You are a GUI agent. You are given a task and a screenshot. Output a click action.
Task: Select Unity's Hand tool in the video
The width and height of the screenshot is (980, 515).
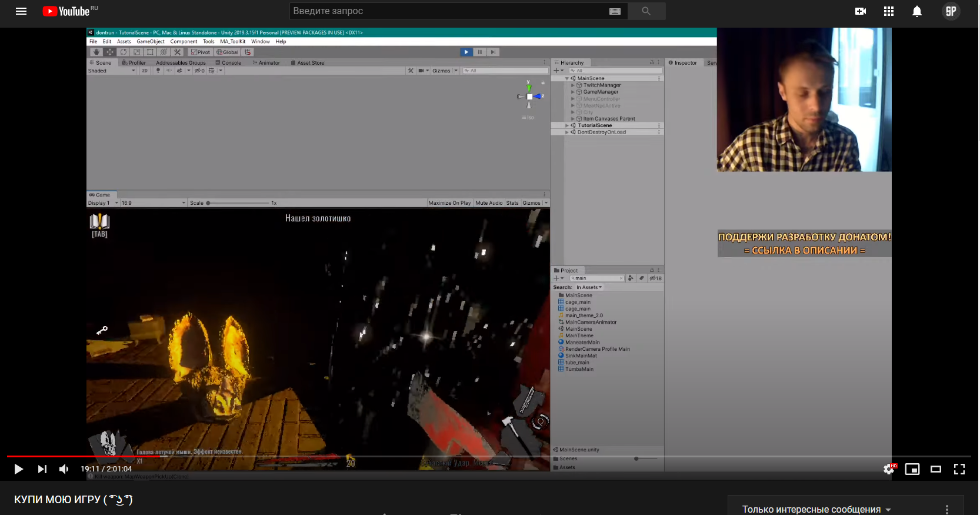(x=96, y=52)
